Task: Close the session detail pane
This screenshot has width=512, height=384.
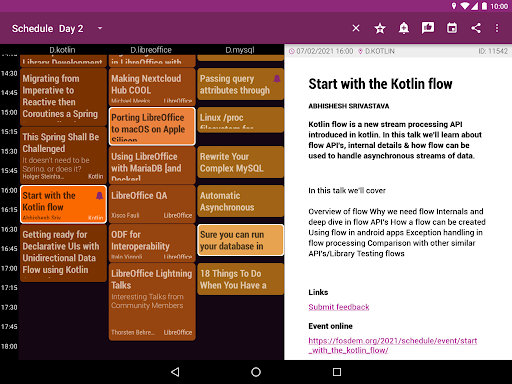Action: click(x=356, y=28)
